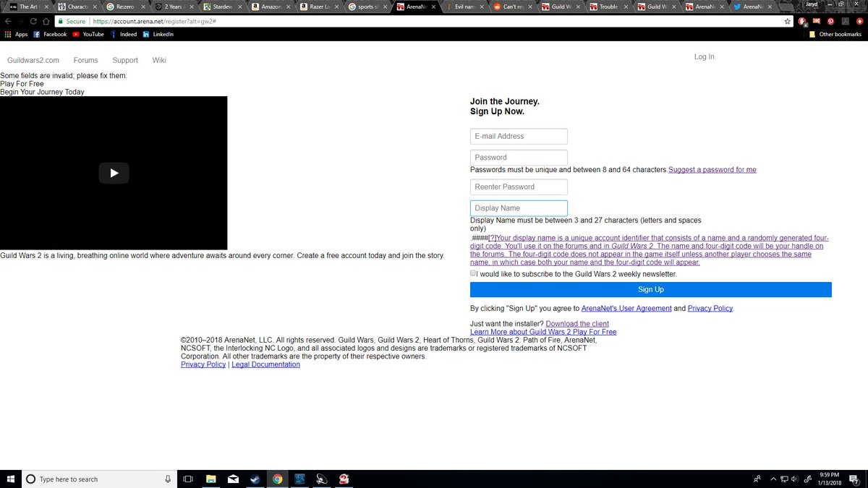Expand the Other bookmarks folder

coord(835,34)
